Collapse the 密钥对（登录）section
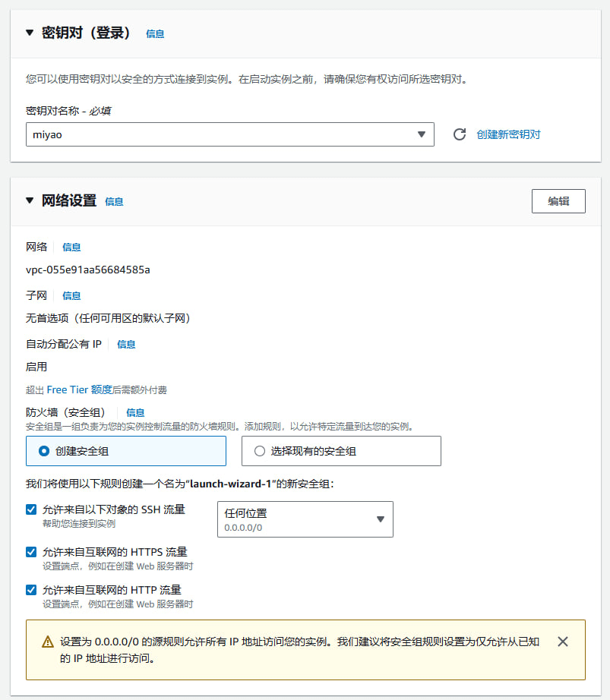The width and height of the screenshot is (610, 700). [28, 33]
